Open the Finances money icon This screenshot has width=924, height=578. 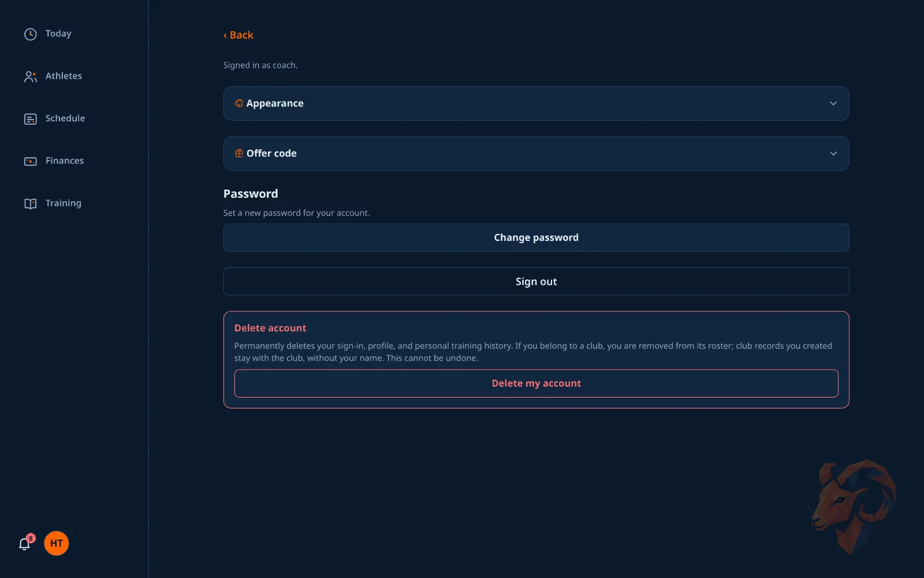[x=31, y=161]
